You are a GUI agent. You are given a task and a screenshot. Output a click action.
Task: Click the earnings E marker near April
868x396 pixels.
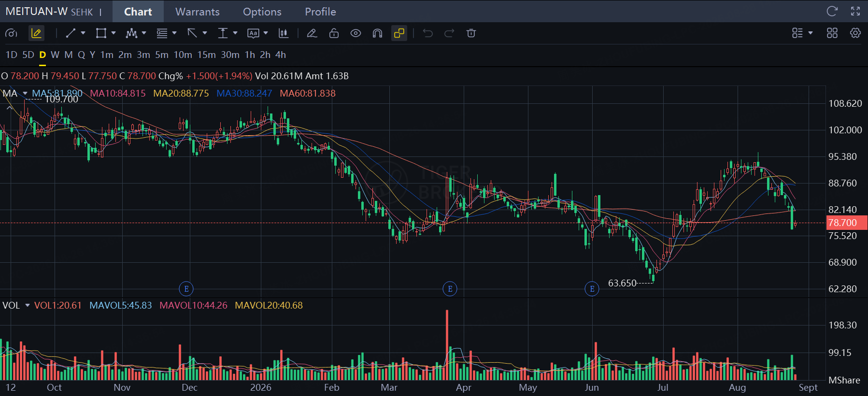click(450, 289)
